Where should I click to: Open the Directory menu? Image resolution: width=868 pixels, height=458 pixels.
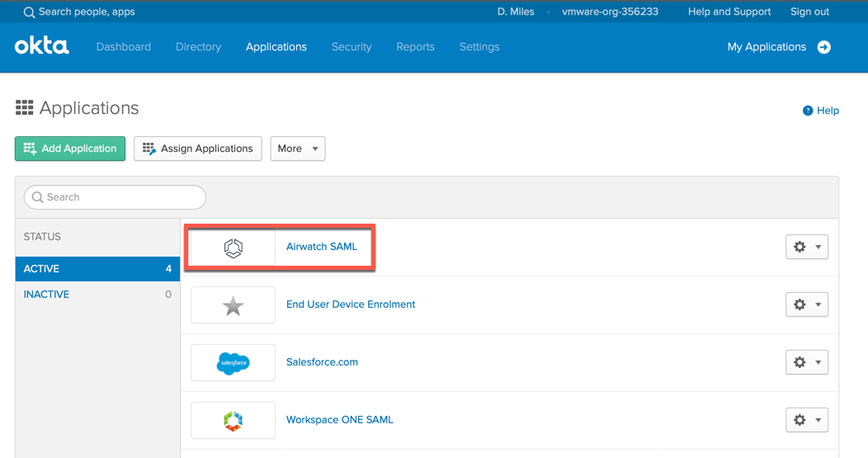point(198,47)
